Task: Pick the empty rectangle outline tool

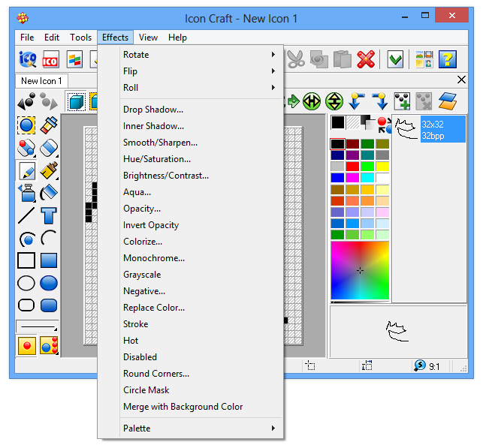Action: [x=26, y=260]
